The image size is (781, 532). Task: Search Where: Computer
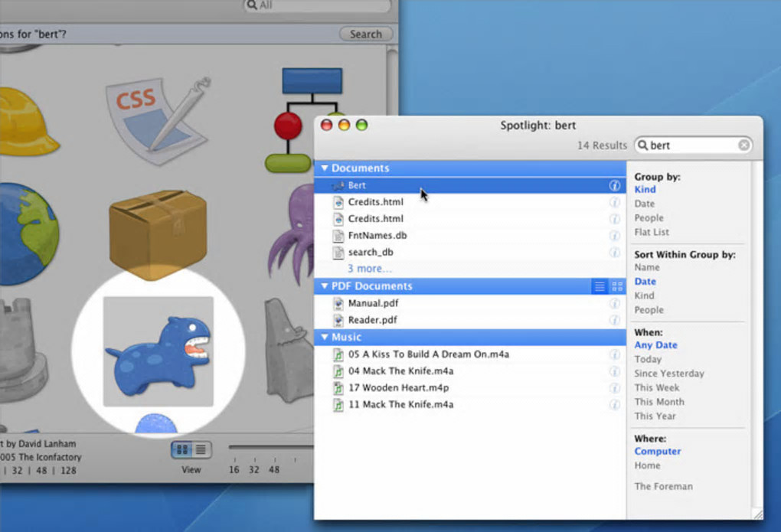point(658,452)
